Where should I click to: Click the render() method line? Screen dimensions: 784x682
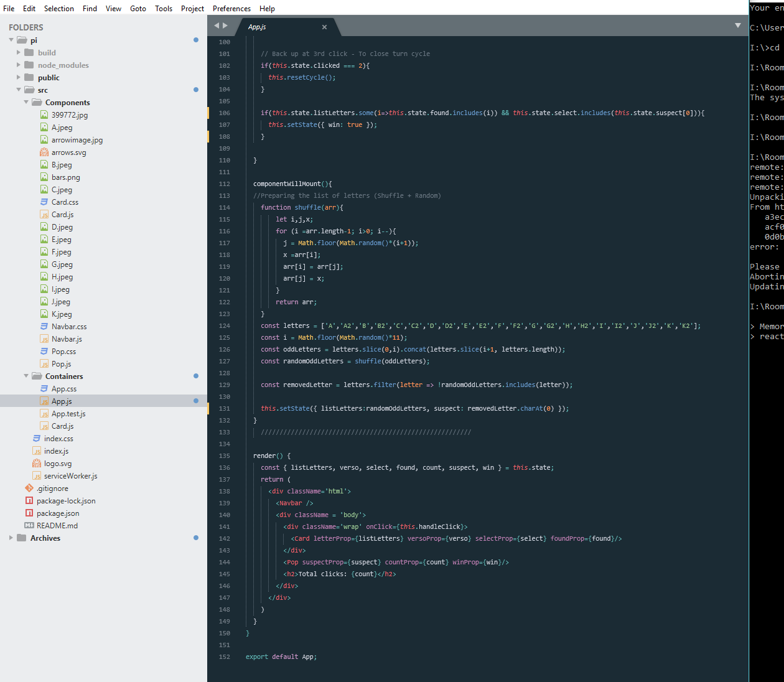click(x=272, y=455)
